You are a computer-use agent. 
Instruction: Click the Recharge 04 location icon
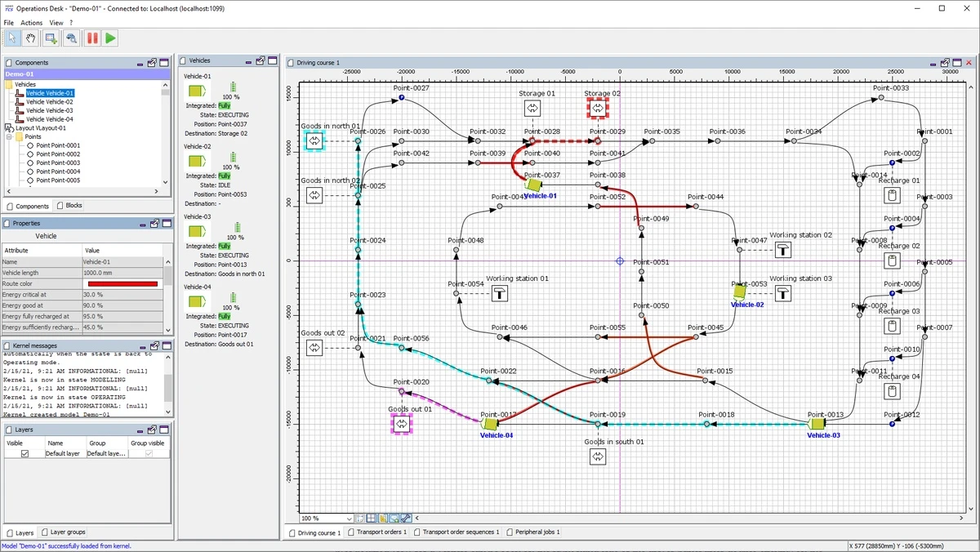892,391
